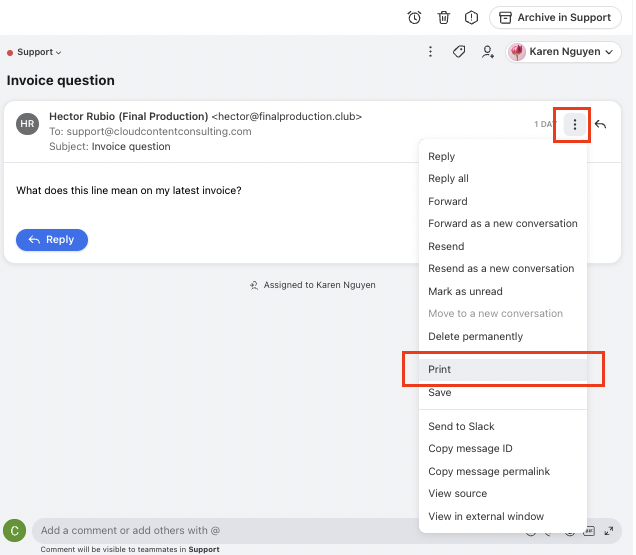This screenshot has width=636, height=555.
Task: Choose Copy message permalink
Action: click(503, 471)
